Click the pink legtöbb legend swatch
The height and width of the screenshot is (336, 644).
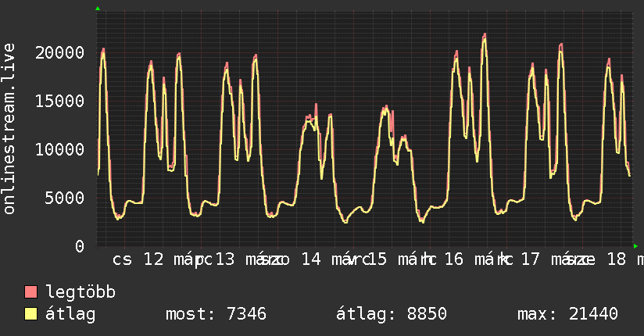[x=30, y=291]
